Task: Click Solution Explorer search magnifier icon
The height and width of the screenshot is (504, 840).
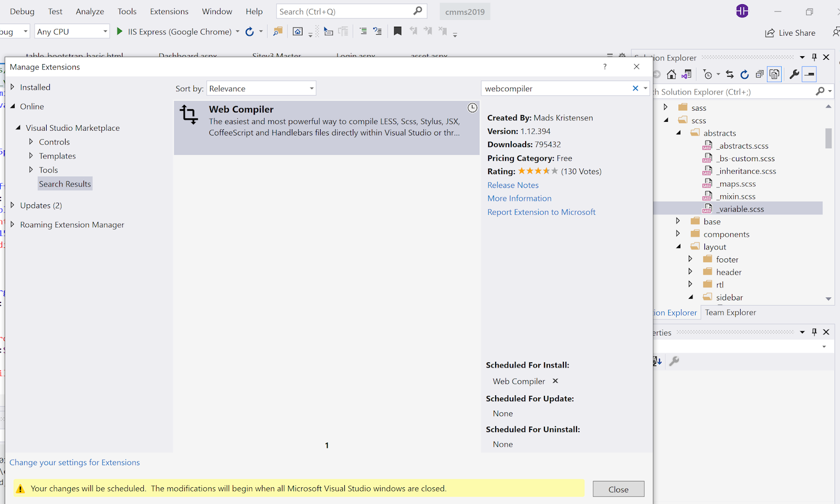Action: (820, 91)
